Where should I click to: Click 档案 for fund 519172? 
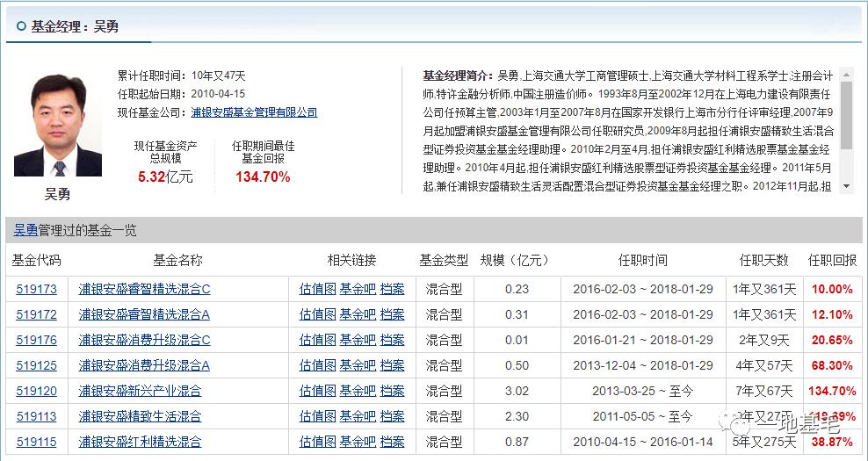pyautogui.click(x=393, y=314)
